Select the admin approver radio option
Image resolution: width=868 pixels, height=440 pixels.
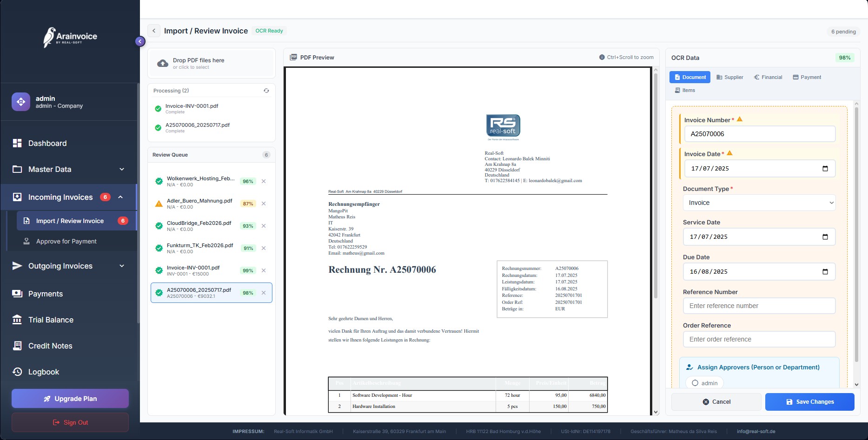(x=695, y=383)
